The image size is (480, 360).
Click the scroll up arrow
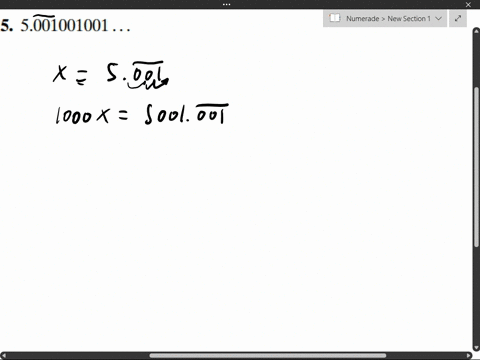476,31
